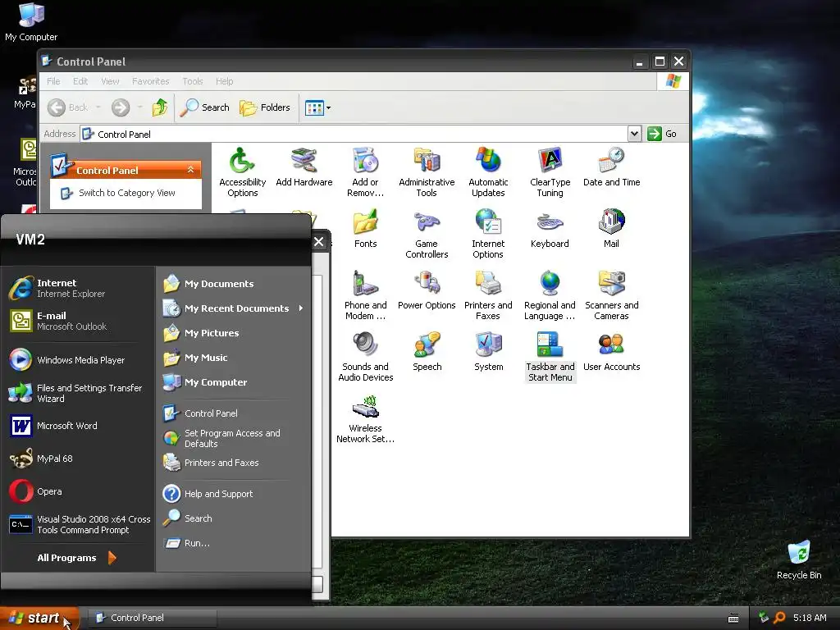
Task: Open the Forward button history dropdown arrow
Action: (x=139, y=107)
